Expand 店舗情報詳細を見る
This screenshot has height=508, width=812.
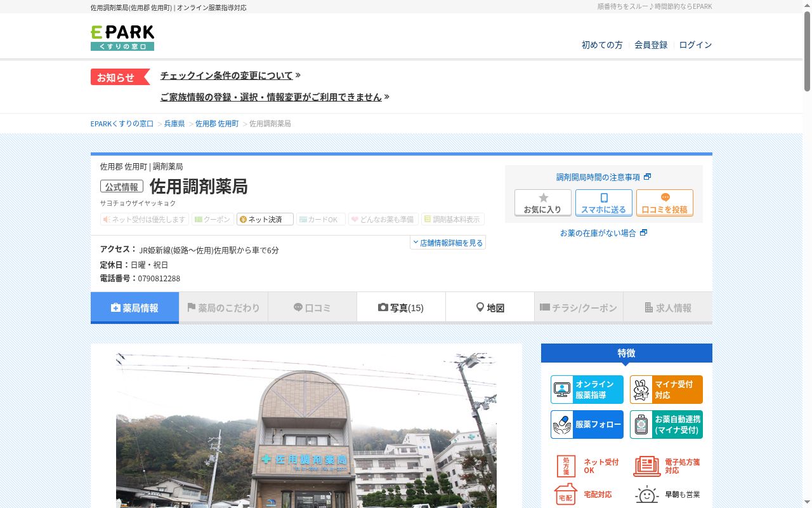click(x=448, y=243)
